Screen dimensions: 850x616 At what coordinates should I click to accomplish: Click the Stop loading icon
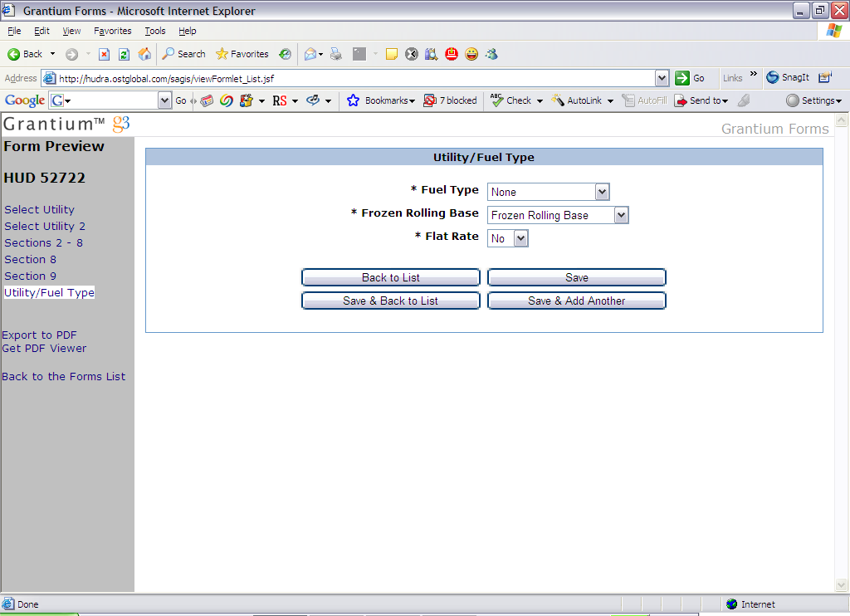tap(104, 54)
